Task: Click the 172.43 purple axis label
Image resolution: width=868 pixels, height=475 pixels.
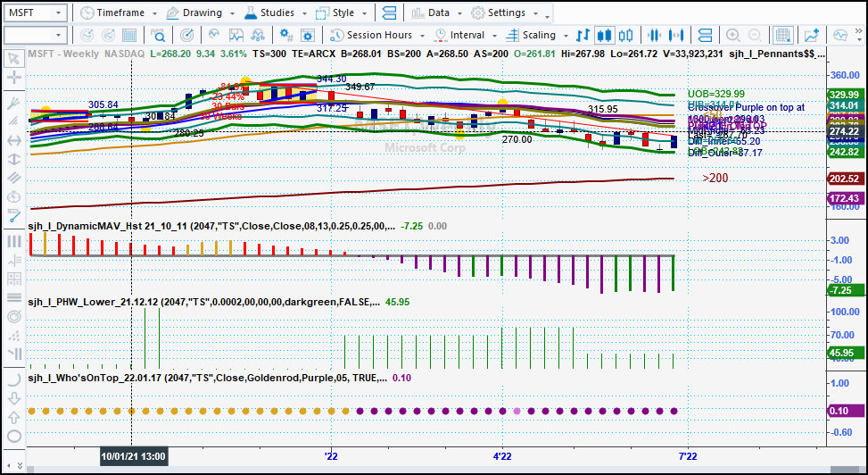Action: point(845,198)
